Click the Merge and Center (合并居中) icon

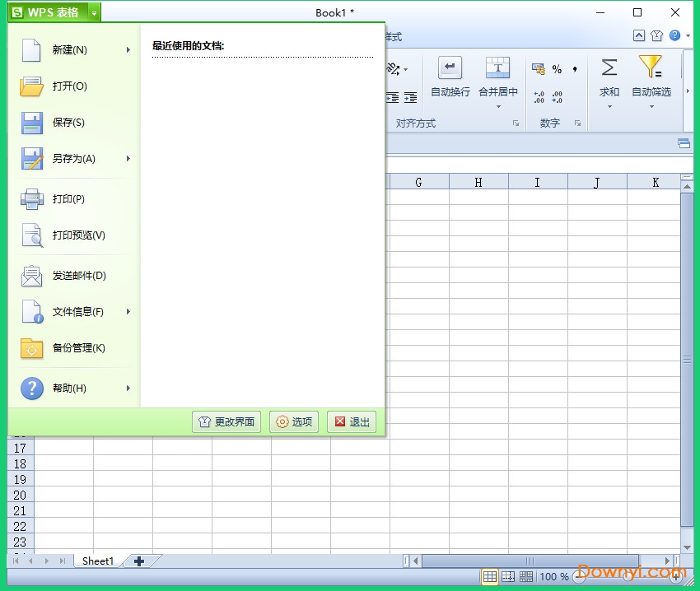497,67
